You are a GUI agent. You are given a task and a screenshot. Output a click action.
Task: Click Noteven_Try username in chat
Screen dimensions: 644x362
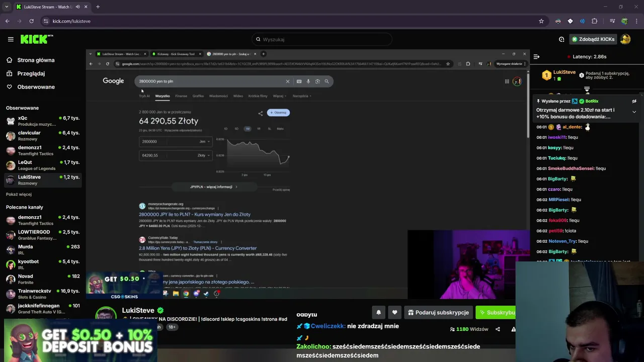click(x=562, y=241)
